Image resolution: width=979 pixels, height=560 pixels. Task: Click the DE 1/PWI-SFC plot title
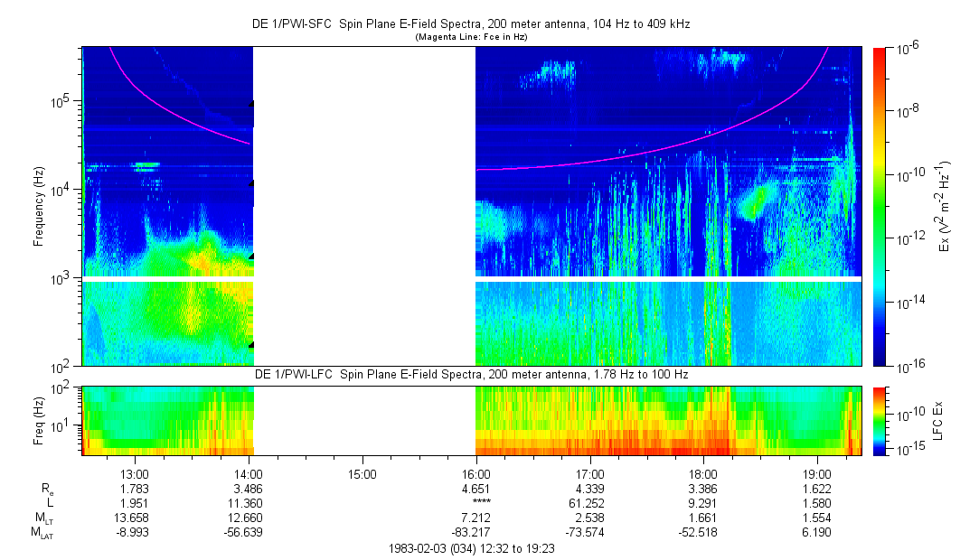(x=471, y=25)
